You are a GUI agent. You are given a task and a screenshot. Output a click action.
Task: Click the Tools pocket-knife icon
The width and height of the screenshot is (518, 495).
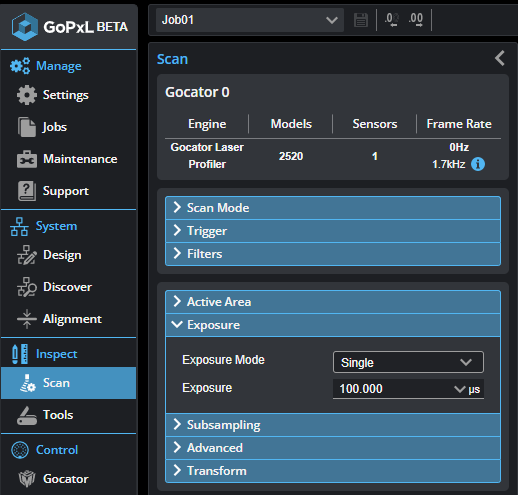[27, 415]
